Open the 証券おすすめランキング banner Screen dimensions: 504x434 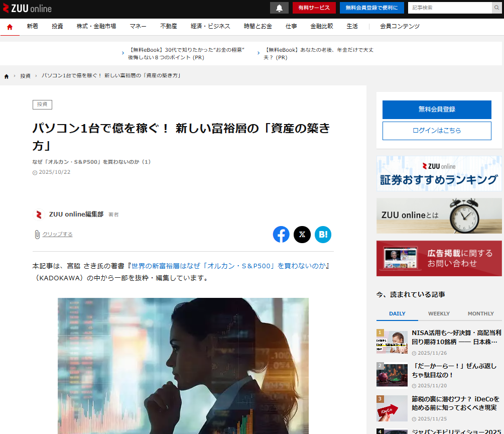(x=439, y=173)
